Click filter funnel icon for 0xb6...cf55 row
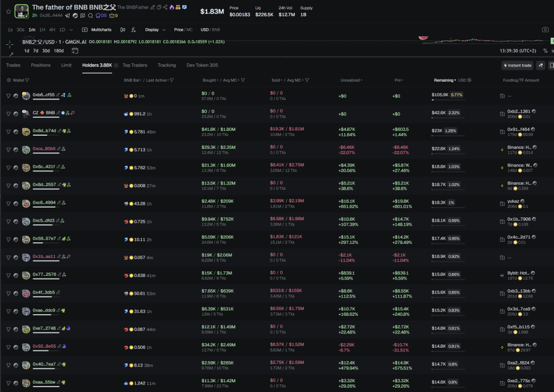This screenshot has height=392, width=554. 8,95
